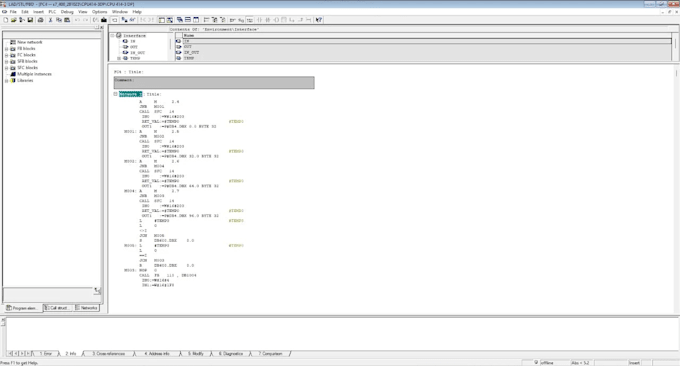Select TEMP row in interface table
Viewport: 680px width, 366px height.
(423, 58)
